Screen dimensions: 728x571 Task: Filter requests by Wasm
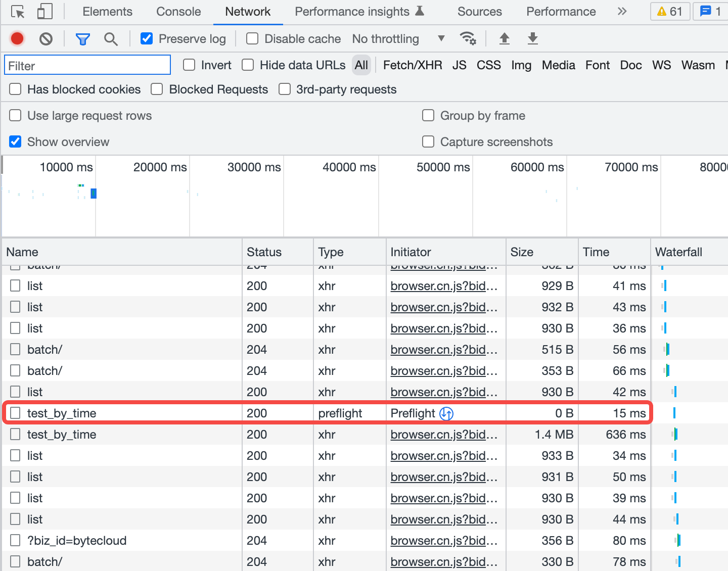coord(698,65)
